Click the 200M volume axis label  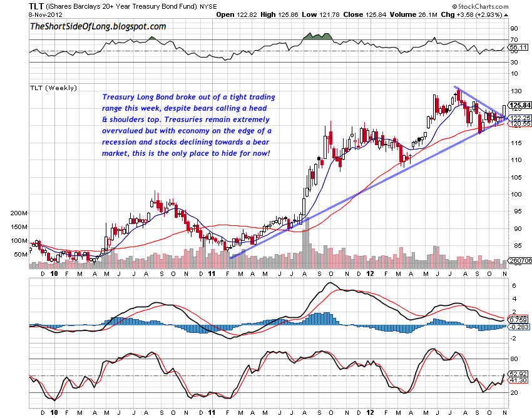19,213
